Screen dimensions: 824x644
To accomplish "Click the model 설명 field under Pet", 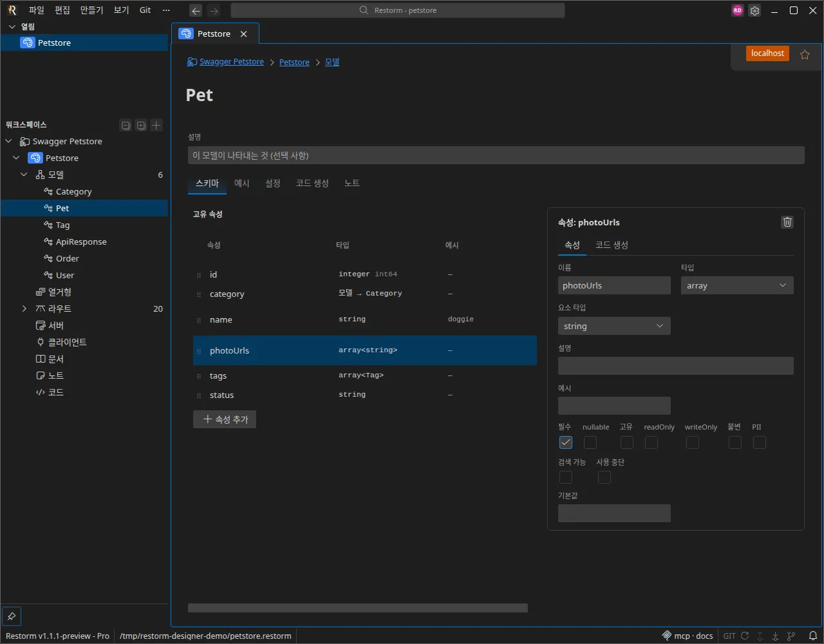I will tap(496, 155).
